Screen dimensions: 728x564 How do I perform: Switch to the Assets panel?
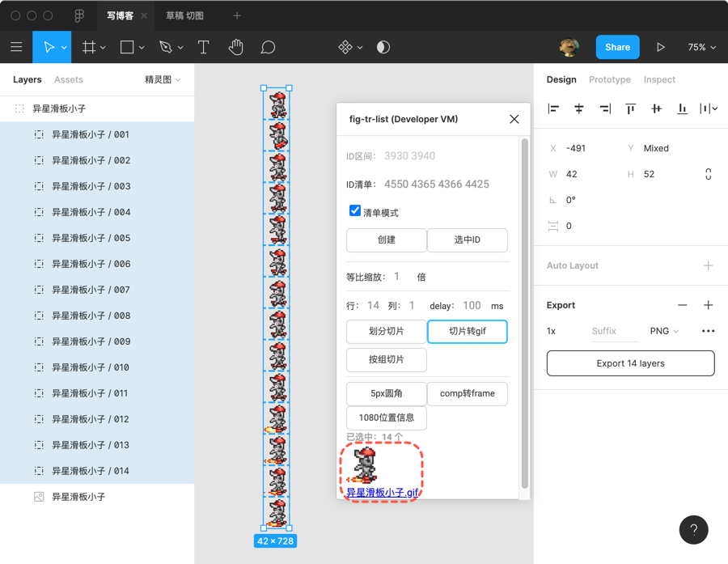click(69, 79)
